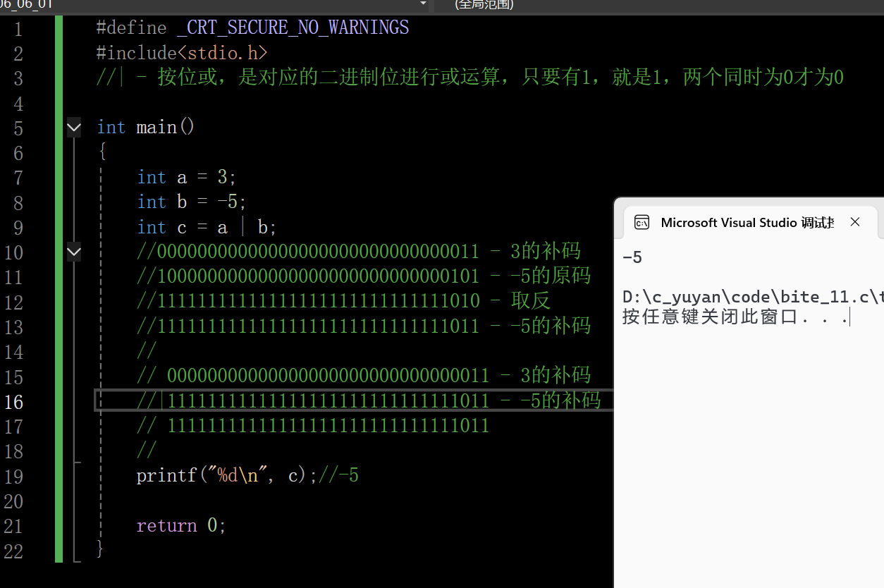Viewport: 884px width, 588px height.
Task: Click the int main() declaration
Action: tap(145, 128)
